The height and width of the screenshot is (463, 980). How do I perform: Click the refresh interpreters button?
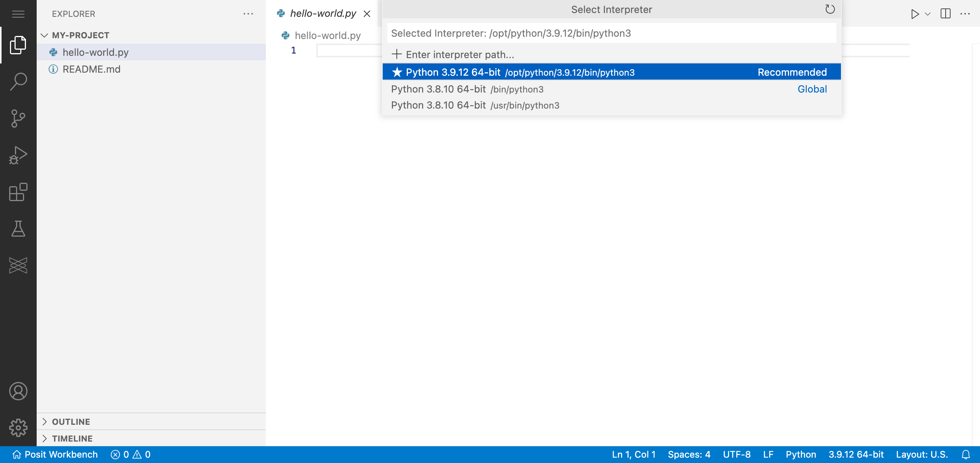tap(830, 10)
